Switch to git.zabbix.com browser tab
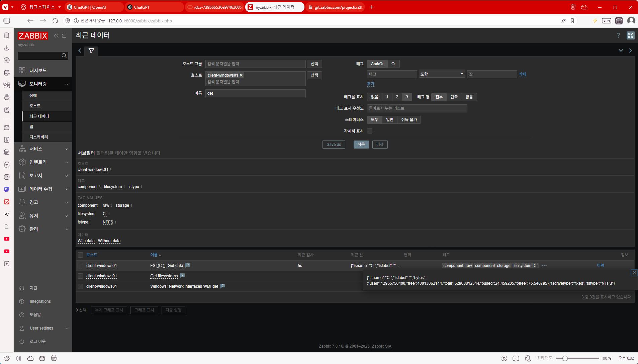 (x=335, y=7)
